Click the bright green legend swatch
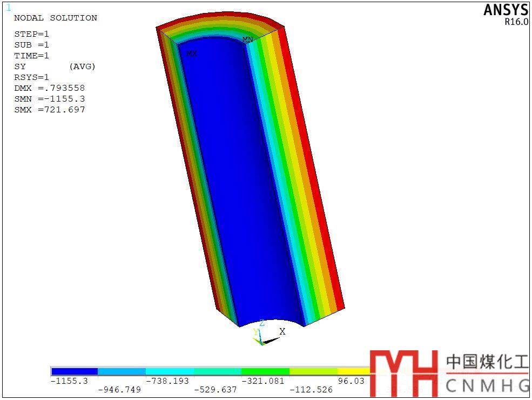Screen dimensions: 532x400 [x=266, y=371]
